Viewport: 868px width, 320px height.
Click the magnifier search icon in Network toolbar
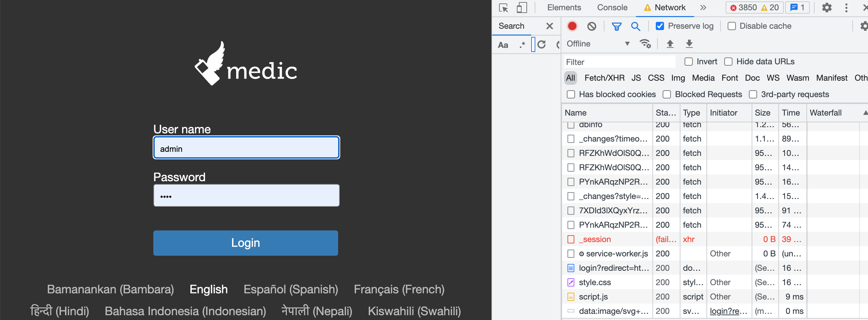click(x=636, y=26)
